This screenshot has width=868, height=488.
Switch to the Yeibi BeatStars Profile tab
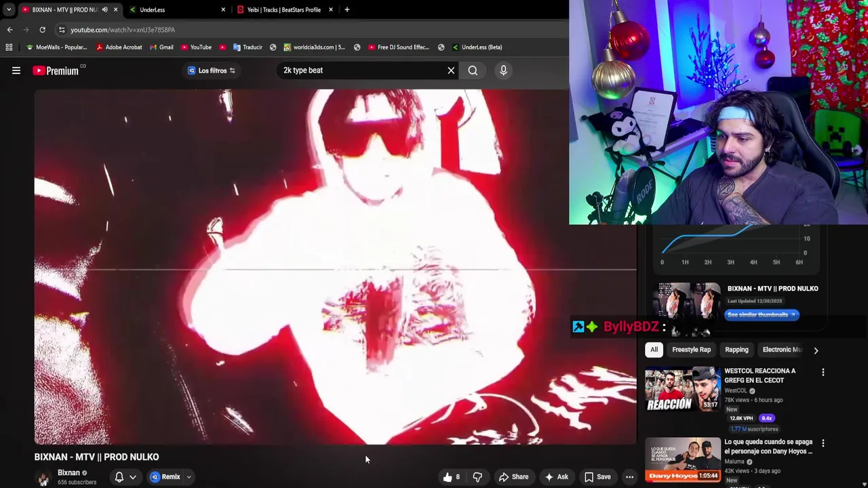point(285,9)
